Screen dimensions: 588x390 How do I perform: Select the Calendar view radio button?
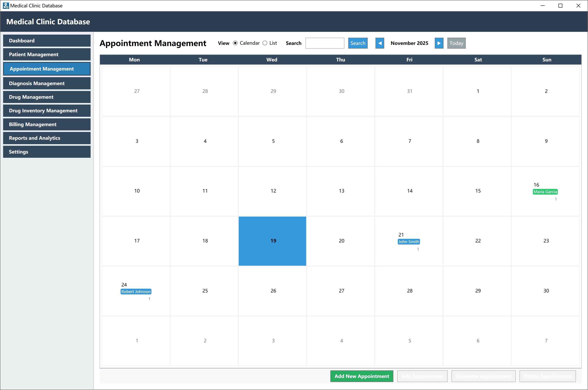click(235, 43)
